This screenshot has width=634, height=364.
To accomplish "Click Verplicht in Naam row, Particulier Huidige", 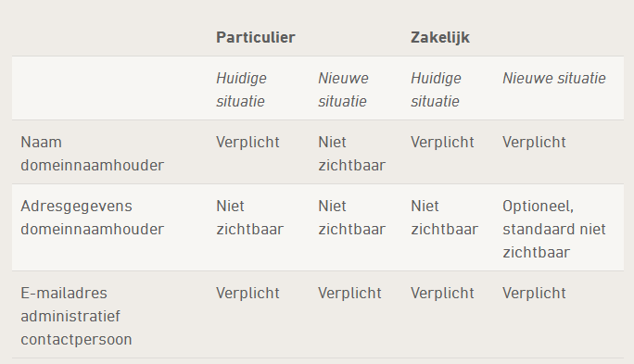I will (247, 143).
